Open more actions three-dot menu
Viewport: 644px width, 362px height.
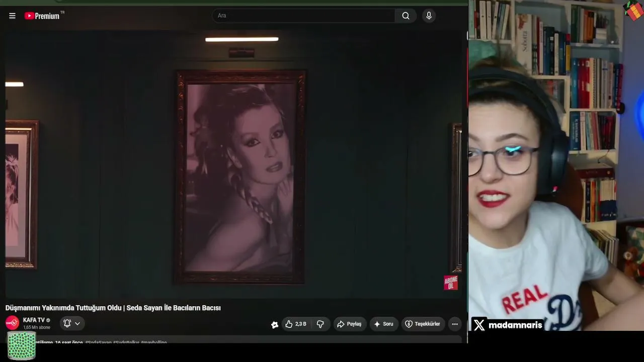[455, 324]
